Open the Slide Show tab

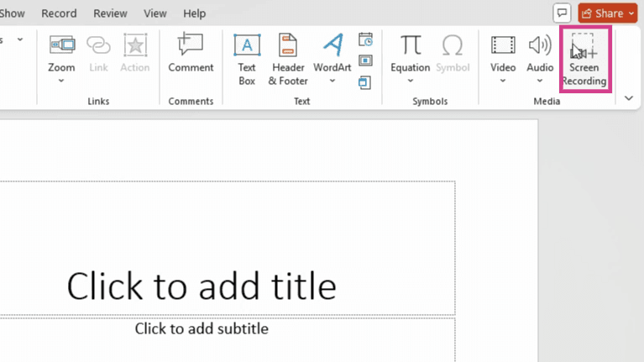coord(13,13)
